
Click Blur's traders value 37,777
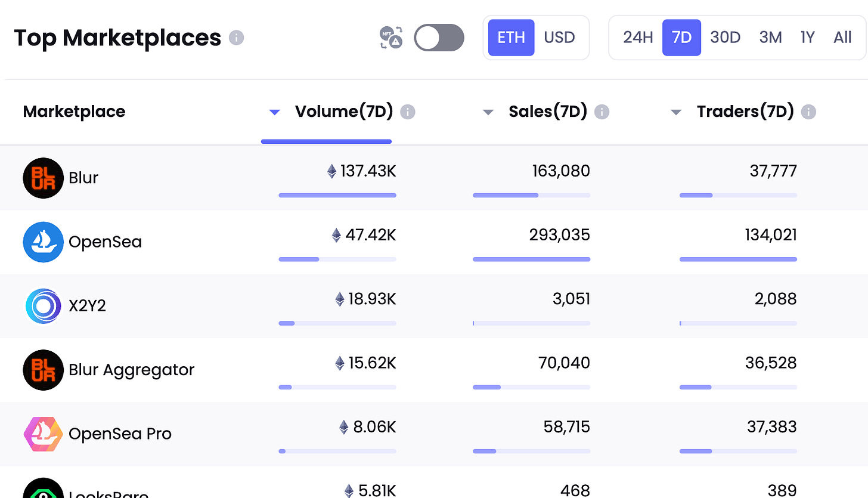tap(773, 172)
